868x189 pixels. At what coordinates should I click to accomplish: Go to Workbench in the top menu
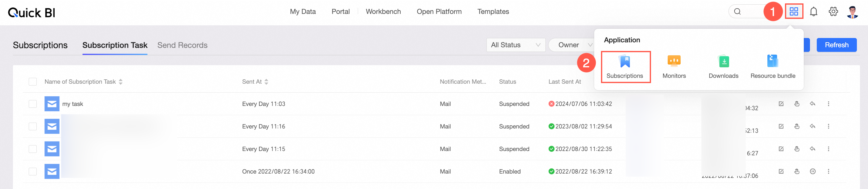[383, 12]
